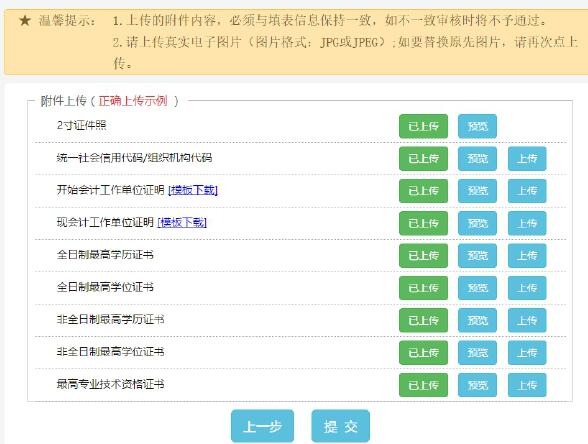Screen dimensions: 588x444
Task: Click 已上传 for 非全日制最高学历证书
Action: pyautogui.click(x=423, y=321)
